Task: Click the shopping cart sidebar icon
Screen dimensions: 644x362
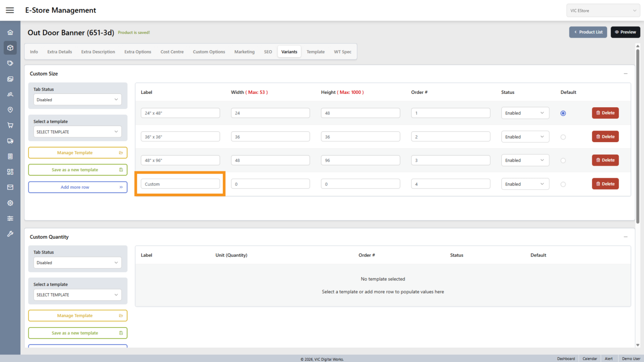Action: click(x=10, y=125)
